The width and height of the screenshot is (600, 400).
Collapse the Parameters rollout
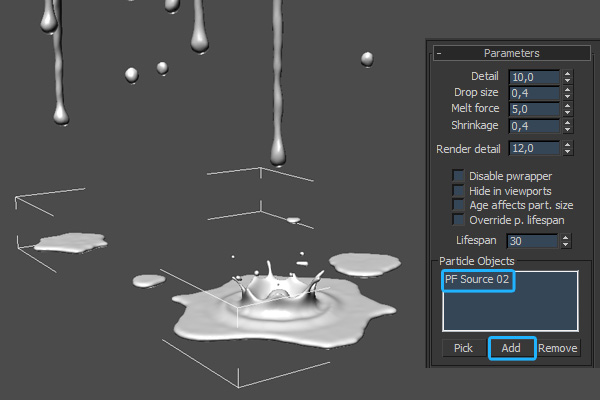438,53
